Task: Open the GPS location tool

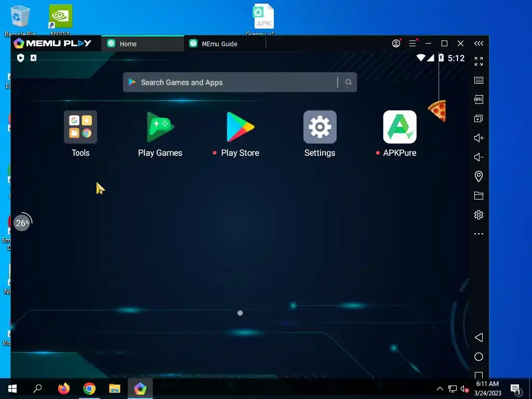Action: pos(478,176)
